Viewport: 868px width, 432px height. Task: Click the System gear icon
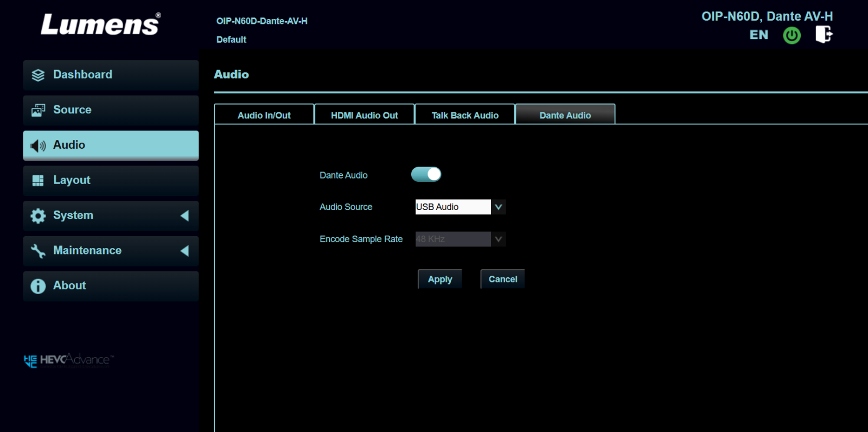point(38,216)
